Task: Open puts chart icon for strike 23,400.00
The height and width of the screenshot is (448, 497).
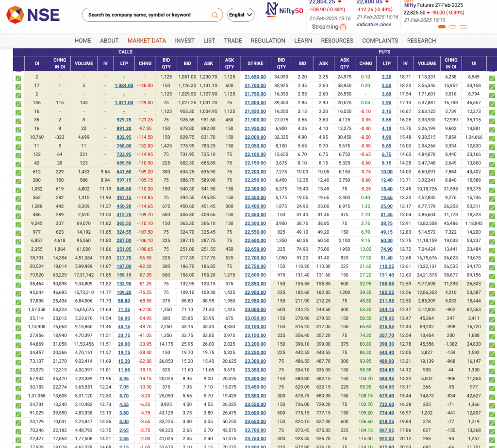Action: point(492,380)
